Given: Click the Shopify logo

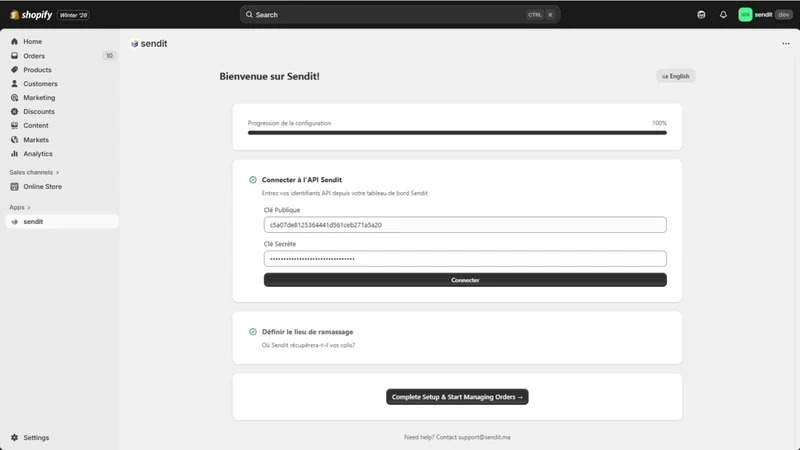Looking at the screenshot, I should 31,15.
